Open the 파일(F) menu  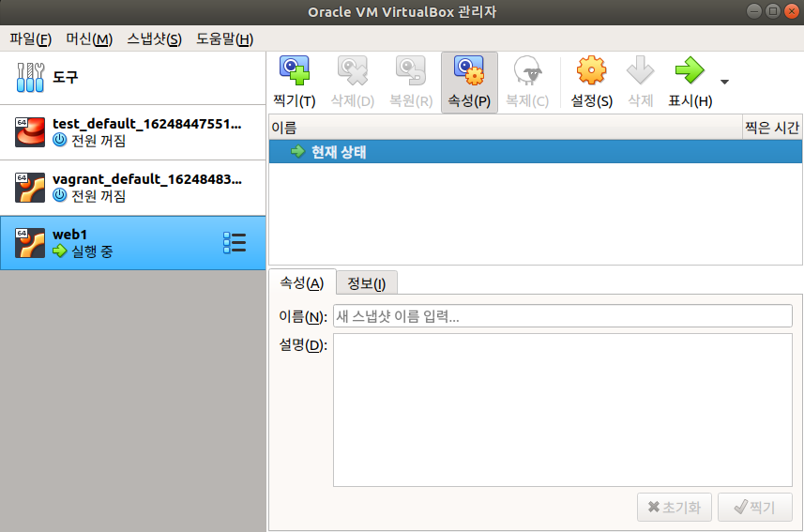pos(31,39)
